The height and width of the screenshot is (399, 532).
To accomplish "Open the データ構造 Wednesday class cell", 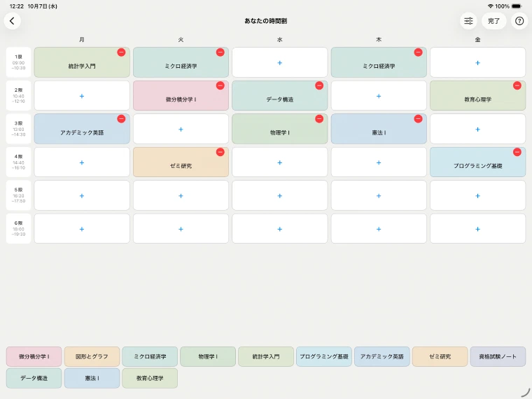I will click(279, 96).
